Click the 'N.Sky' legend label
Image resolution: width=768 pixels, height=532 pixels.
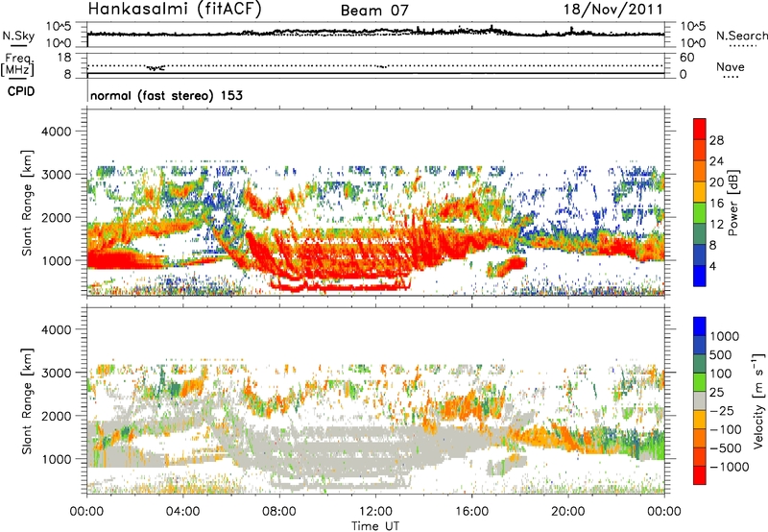(x=18, y=36)
